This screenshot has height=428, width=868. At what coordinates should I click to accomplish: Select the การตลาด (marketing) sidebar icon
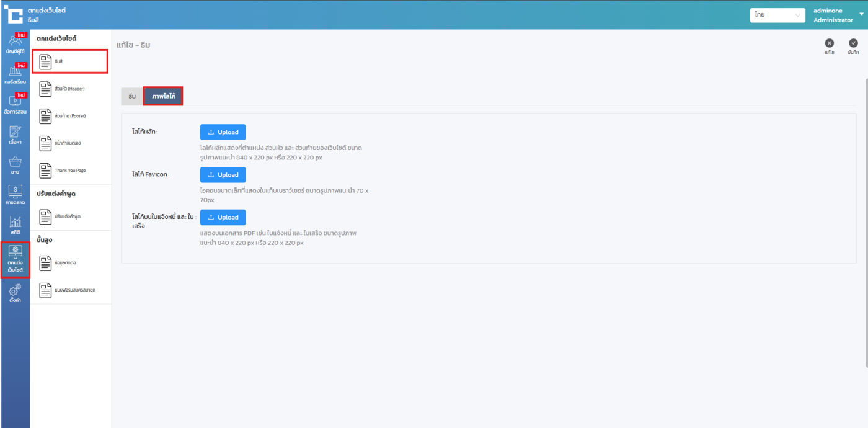click(15, 195)
